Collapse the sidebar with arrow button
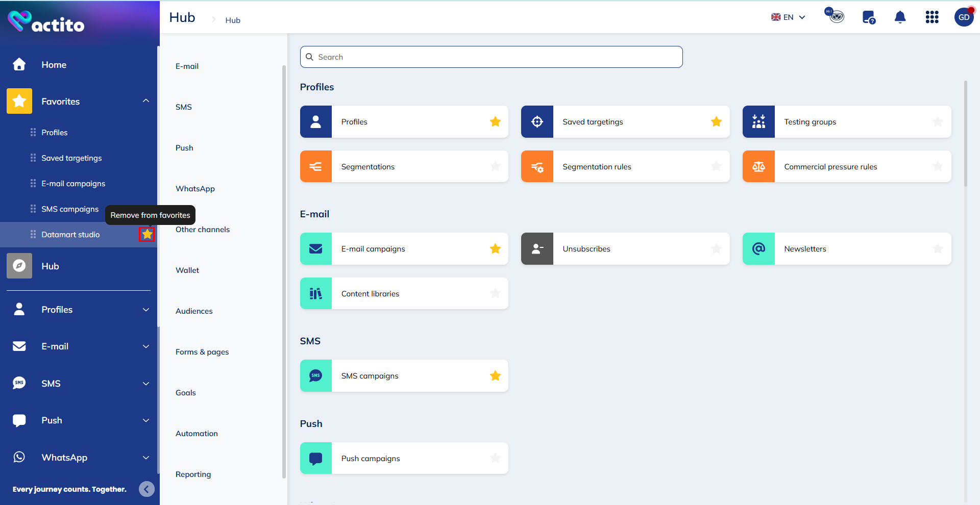 coord(146,489)
